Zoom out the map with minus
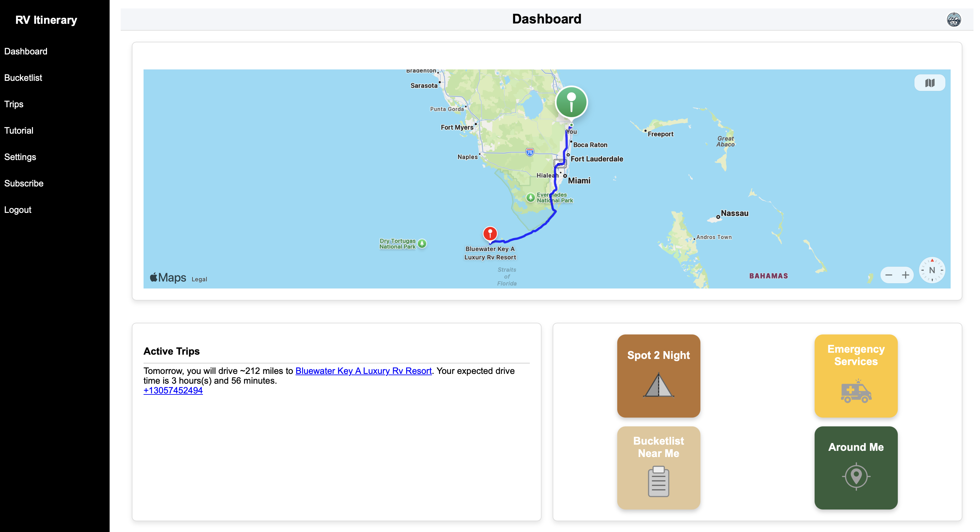This screenshot has width=980, height=532. point(889,275)
